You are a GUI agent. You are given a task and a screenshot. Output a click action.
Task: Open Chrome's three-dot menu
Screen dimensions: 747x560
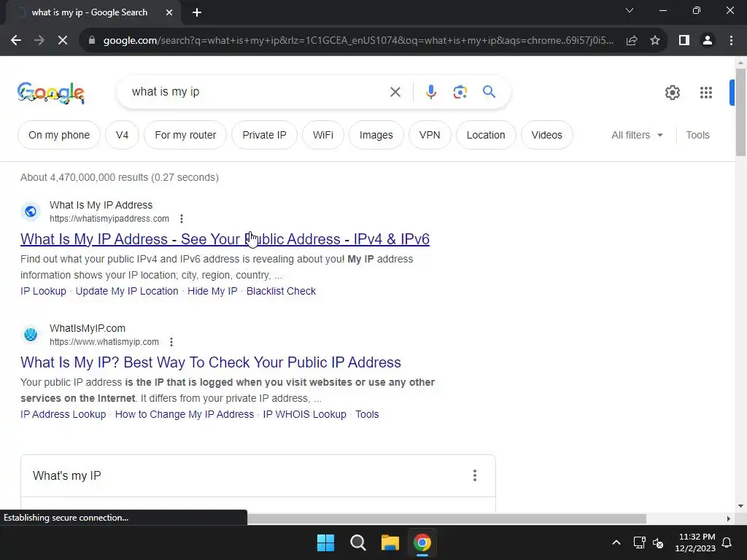[731, 41]
